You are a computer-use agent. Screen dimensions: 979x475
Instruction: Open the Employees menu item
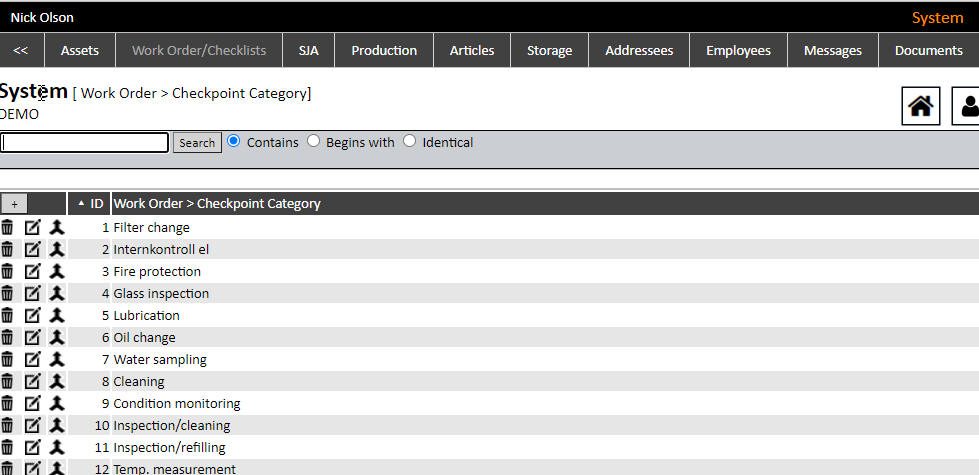tap(738, 51)
